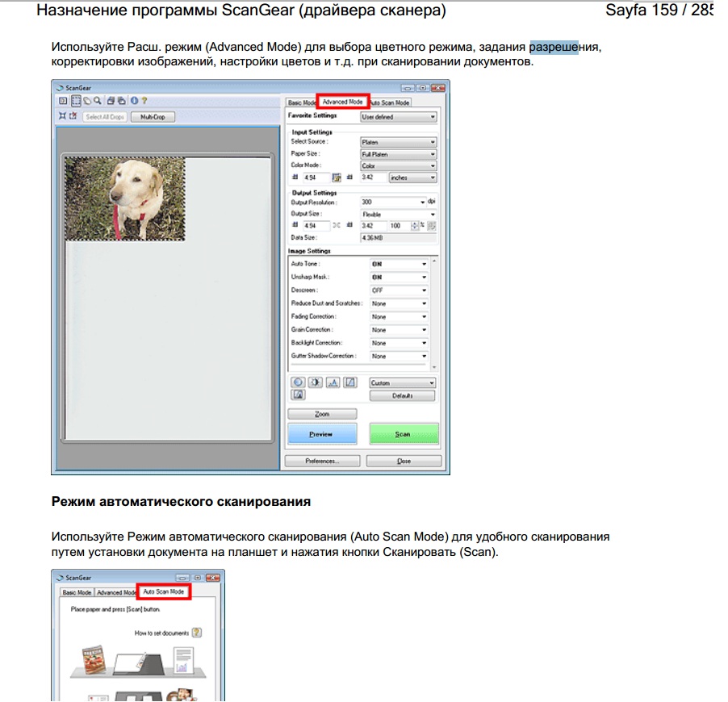The width and height of the screenshot is (728, 702).
Task: Click the green Scan button
Action: click(x=404, y=434)
